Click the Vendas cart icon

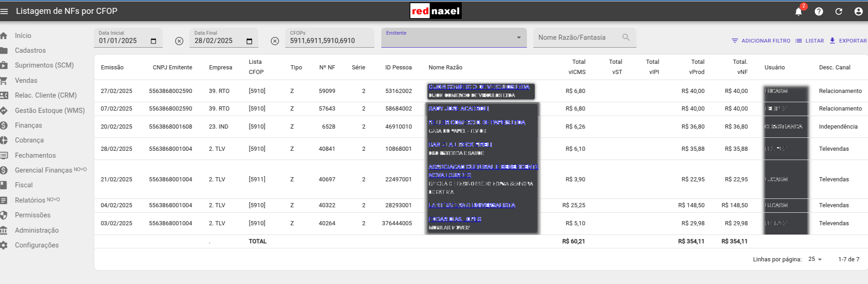[4, 80]
